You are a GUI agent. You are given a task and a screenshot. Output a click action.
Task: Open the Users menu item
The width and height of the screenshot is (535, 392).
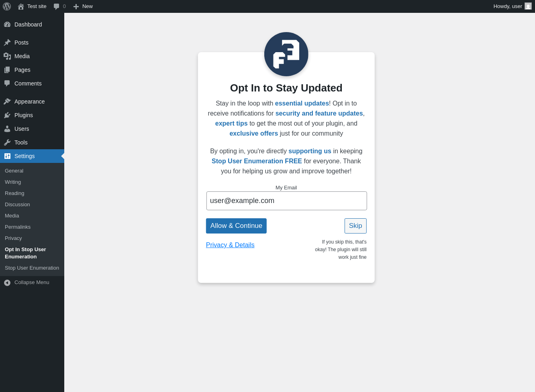tap(32, 129)
